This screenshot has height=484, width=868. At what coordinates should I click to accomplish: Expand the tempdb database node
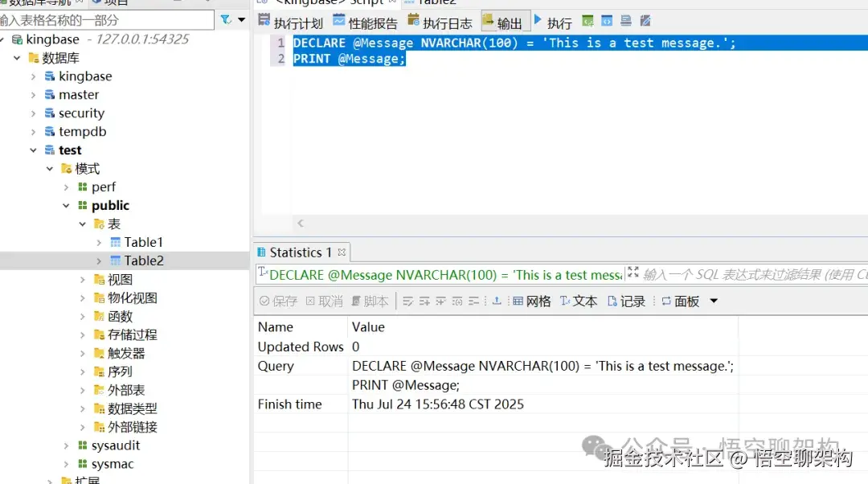click(33, 132)
